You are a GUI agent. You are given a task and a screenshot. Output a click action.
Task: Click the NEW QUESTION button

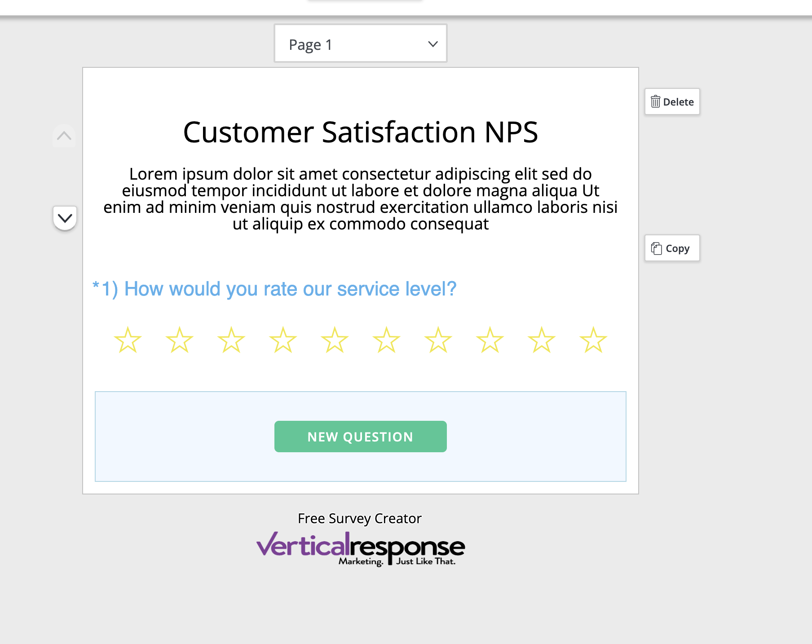coord(360,436)
